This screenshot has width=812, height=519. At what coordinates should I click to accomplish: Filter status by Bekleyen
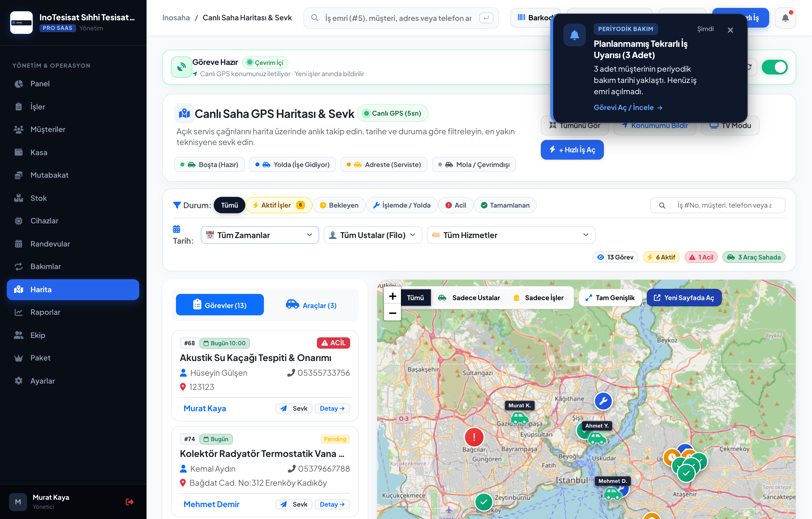339,205
